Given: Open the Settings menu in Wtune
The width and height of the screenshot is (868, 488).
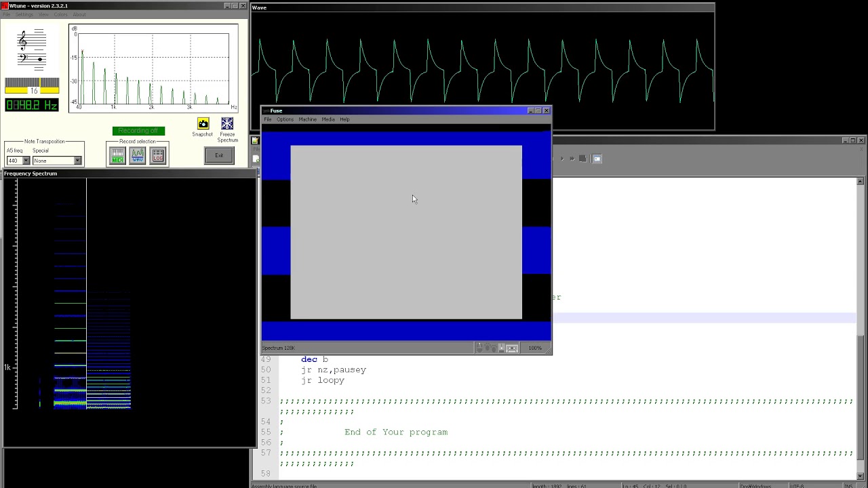Looking at the screenshot, I should [x=24, y=14].
